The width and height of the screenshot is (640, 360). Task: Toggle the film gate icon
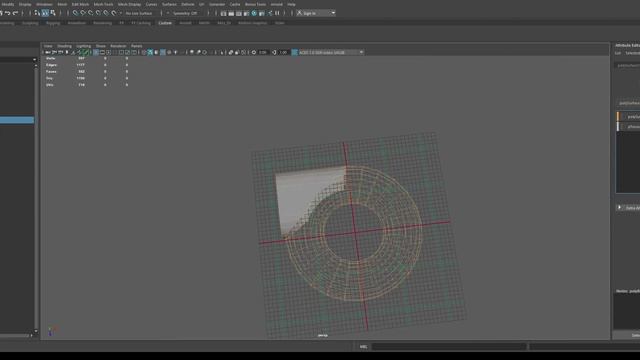[x=102, y=52]
